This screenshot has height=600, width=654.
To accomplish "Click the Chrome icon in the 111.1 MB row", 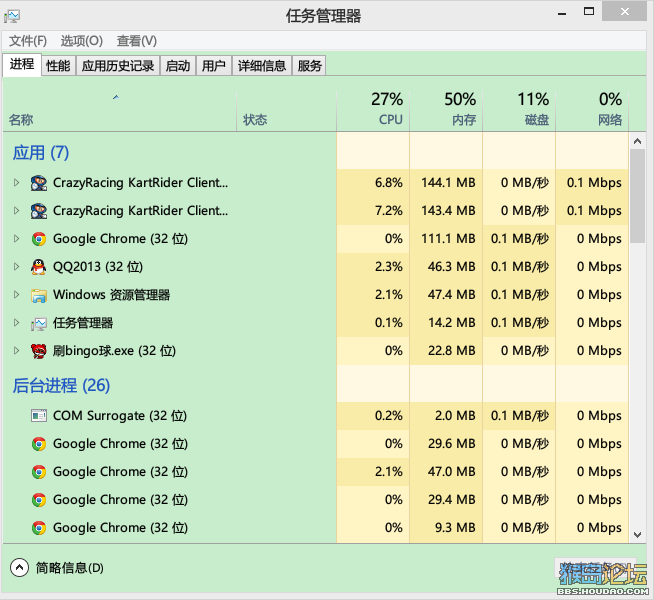I will pos(39,239).
